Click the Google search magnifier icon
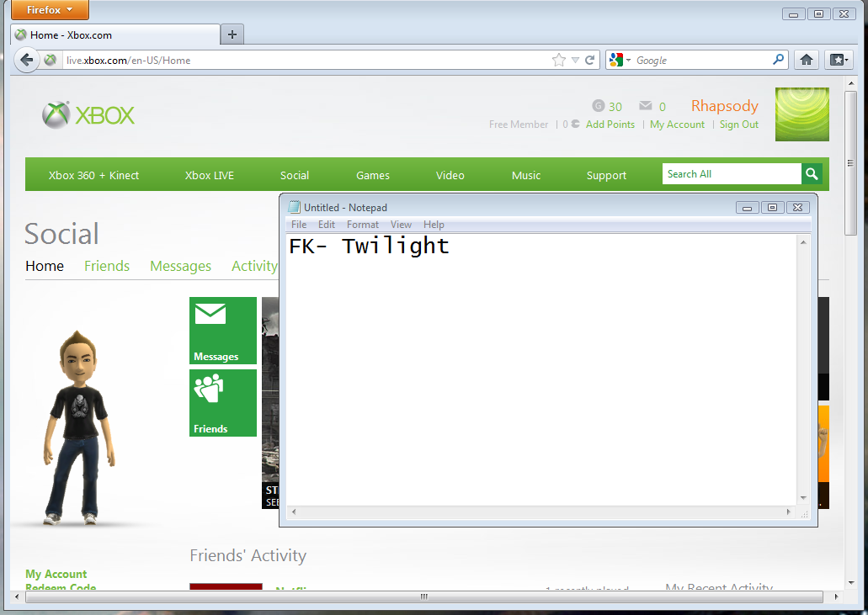868x615 pixels. (x=778, y=59)
